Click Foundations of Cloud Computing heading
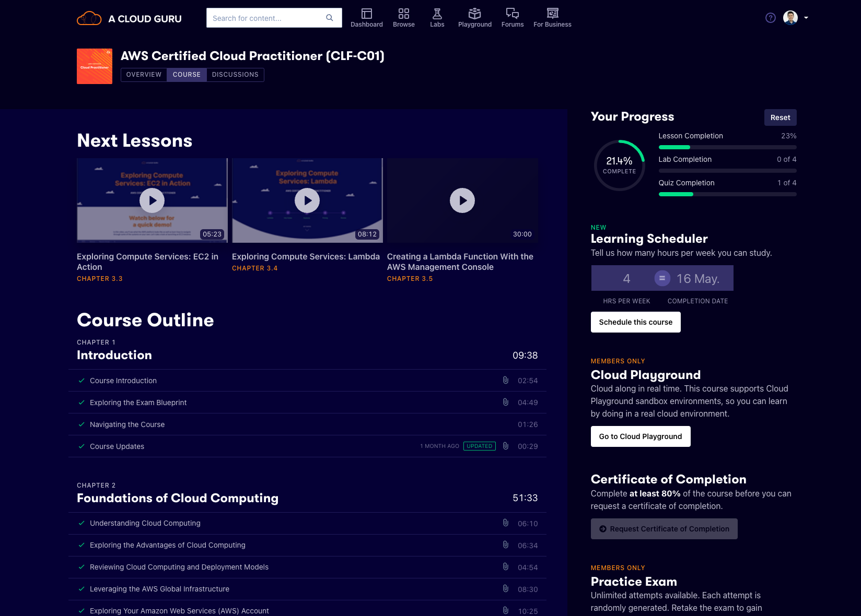Screen dimensions: 861x616 [178, 498]
